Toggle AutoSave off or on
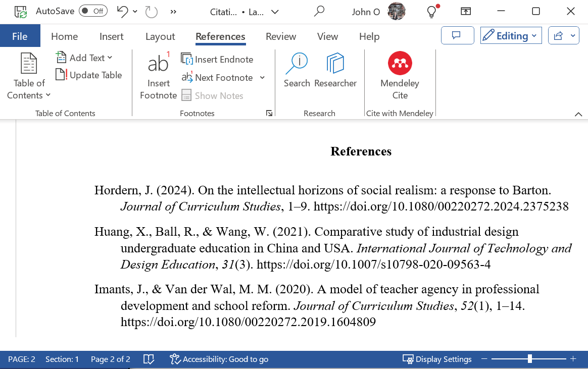The width and height of the screenshot is (588, 369). 85,10
